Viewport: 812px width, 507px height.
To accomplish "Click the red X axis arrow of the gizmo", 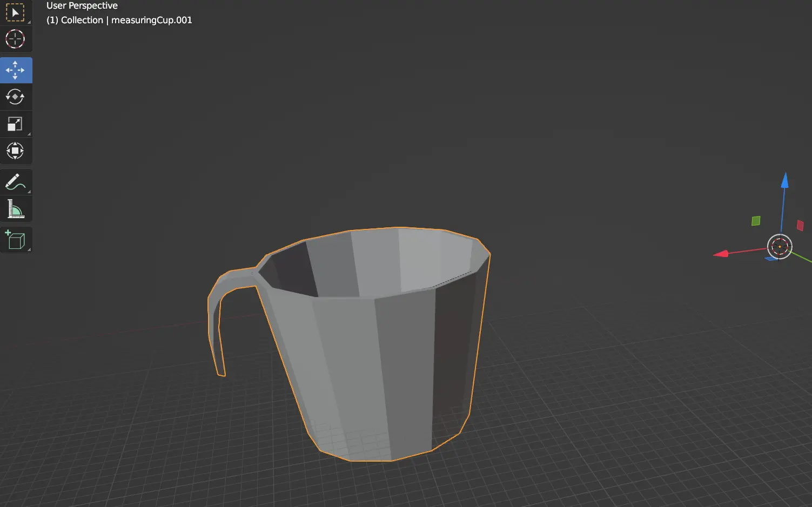I will (x=721, y=253).
